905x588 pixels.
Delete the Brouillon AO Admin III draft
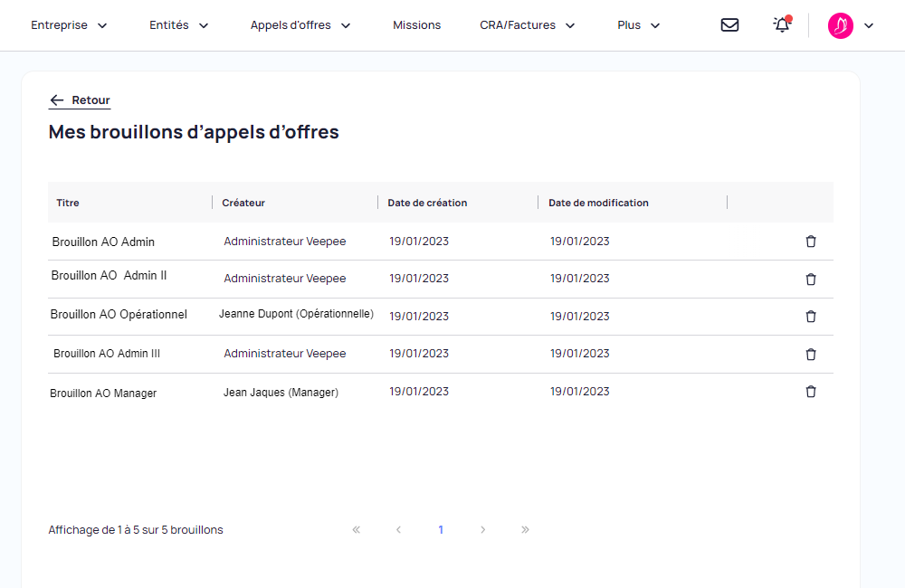811,355
